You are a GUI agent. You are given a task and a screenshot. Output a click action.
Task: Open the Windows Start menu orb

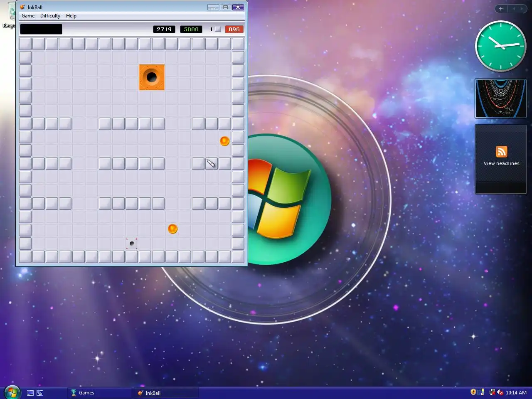tap(12, 392)
